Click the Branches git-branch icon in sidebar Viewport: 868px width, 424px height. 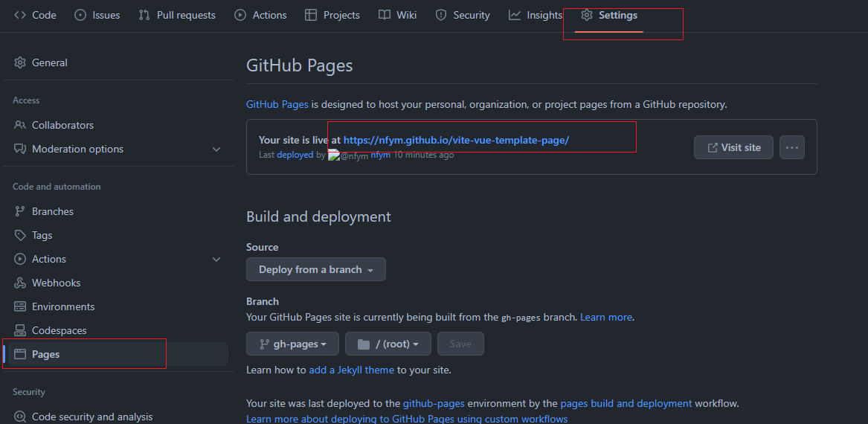pyautogui.click(x=20, y=211)
